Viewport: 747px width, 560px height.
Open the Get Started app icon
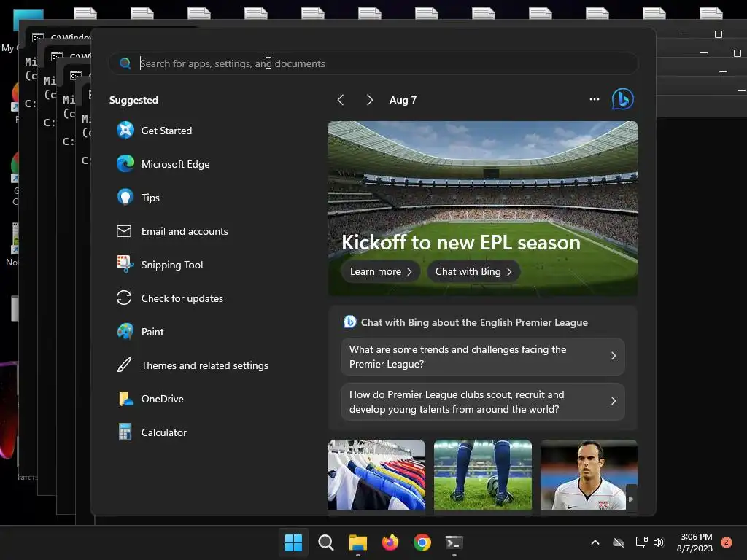tap(125, 130)
